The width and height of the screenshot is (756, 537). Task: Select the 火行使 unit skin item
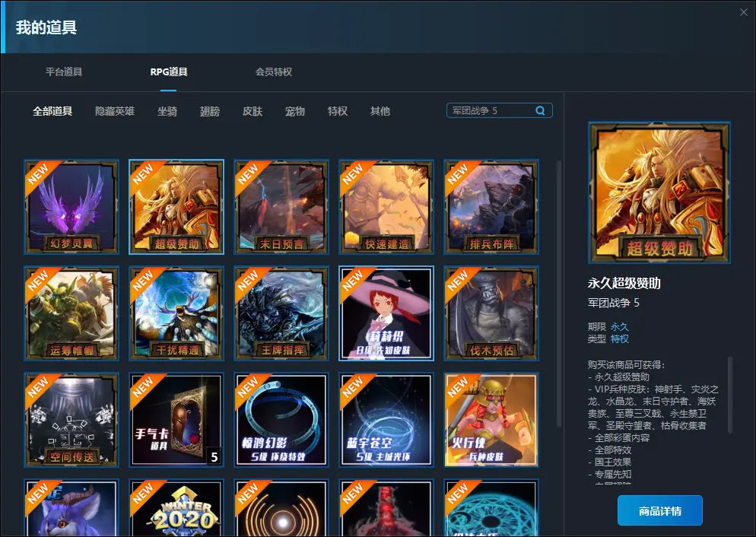click(491, 420)
